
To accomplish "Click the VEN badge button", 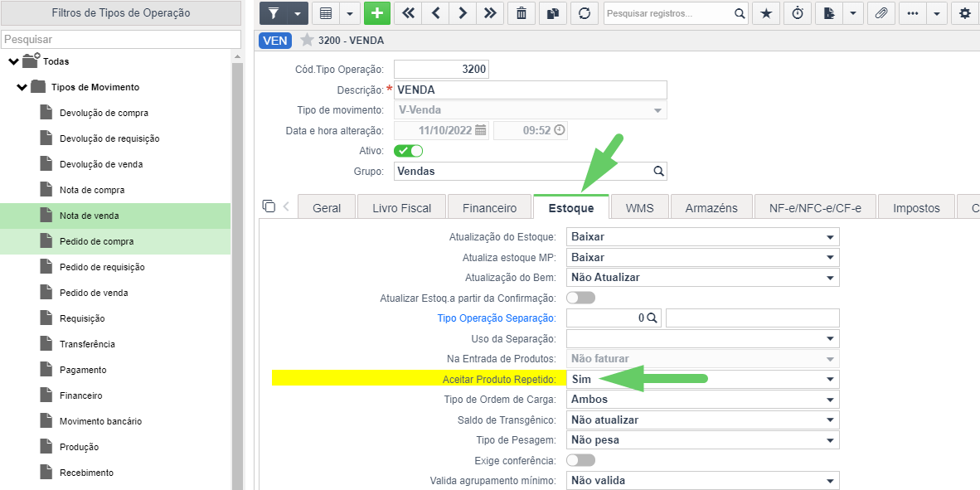I will coord(275,41).
